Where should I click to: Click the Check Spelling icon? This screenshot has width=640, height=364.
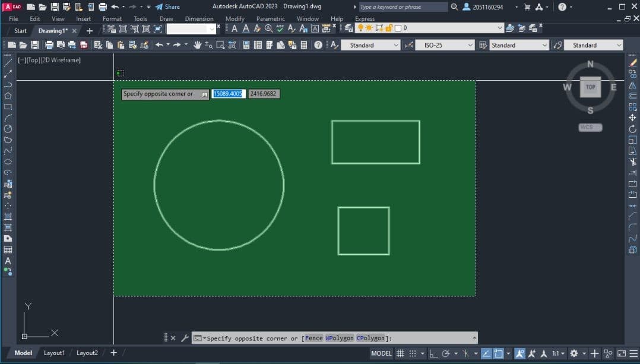(280, 28)
